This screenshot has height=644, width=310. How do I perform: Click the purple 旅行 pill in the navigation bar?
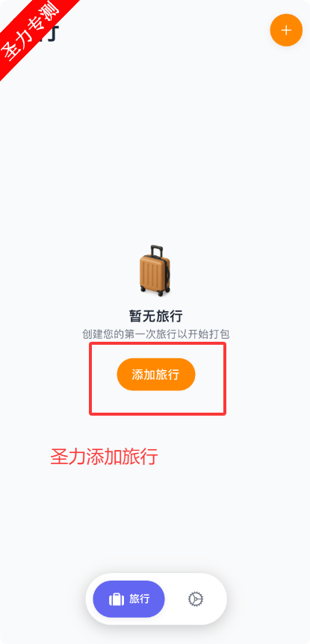pyautogui.click(x=128, y=598)
